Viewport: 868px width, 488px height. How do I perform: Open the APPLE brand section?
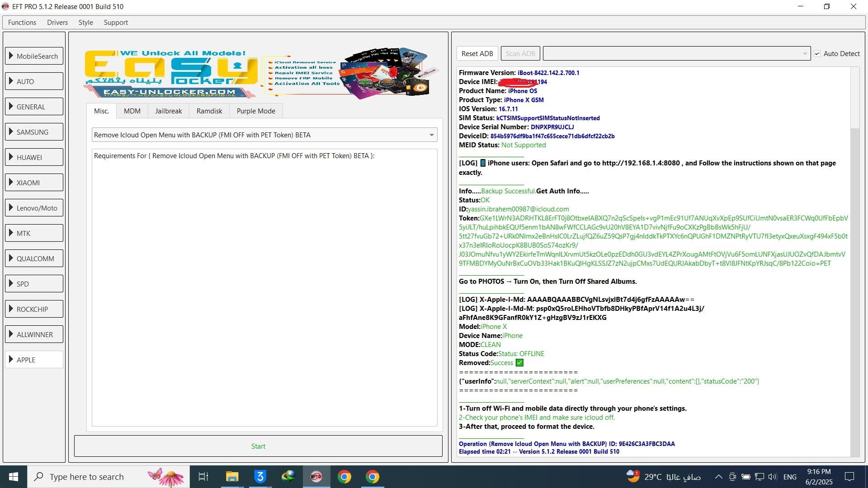point(34,360)
